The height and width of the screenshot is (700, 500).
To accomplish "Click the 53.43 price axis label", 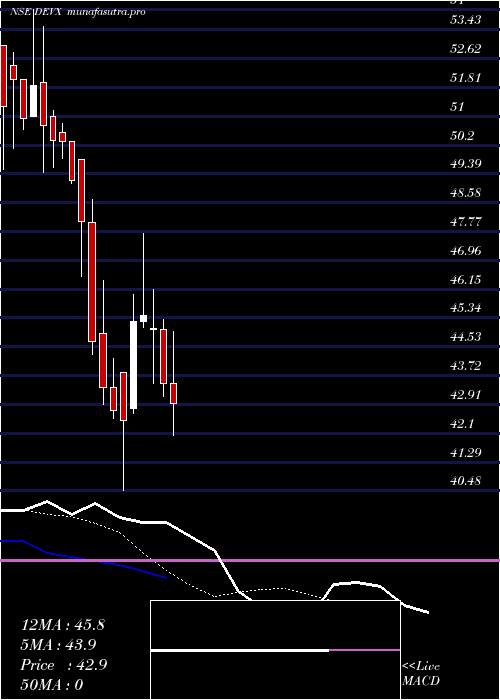I will click(x=466, y=20).
